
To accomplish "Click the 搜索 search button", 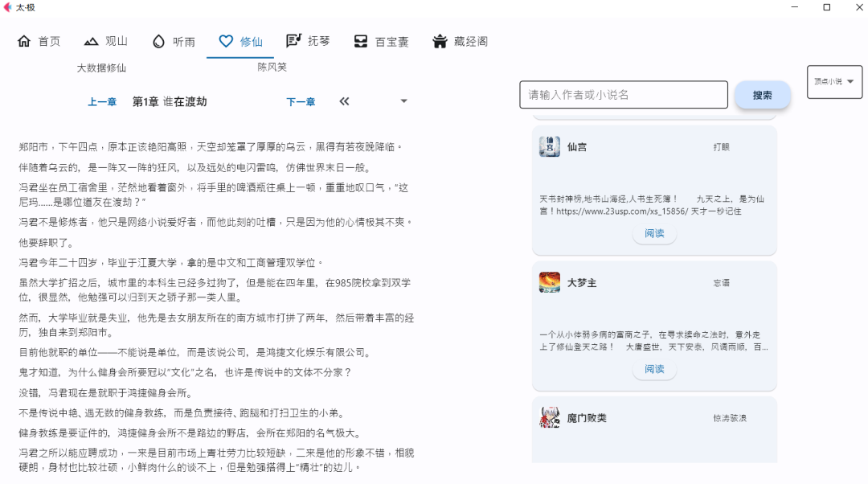I will (762, 94).
